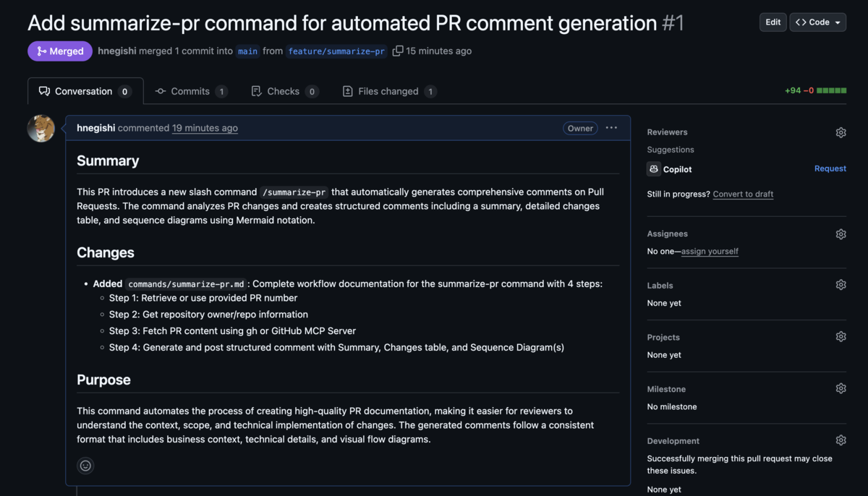The width and height of the screenshot is (868, 496).
Task: Click the commands/summarize-pr.md inline code
Action: [x=187, y=284]
